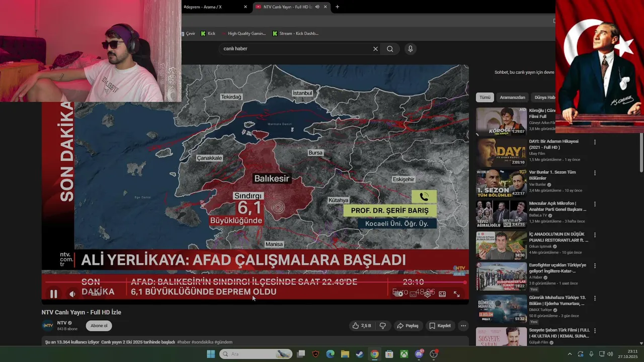Enter fullscreen on the video

pos(456,294)
